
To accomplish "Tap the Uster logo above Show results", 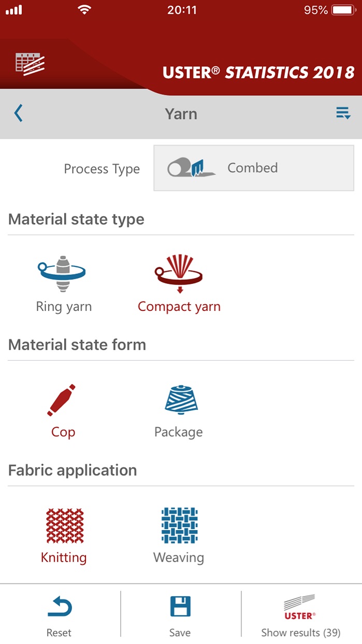I will point(300,607).
